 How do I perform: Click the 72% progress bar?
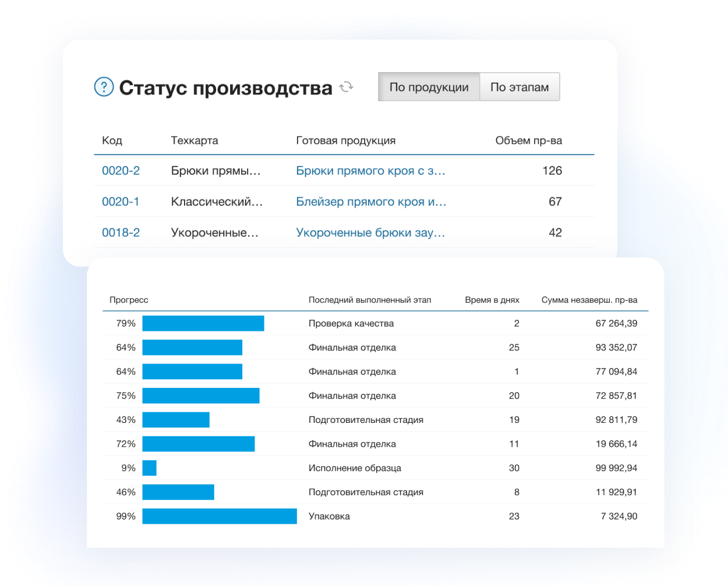click(199, 444)
